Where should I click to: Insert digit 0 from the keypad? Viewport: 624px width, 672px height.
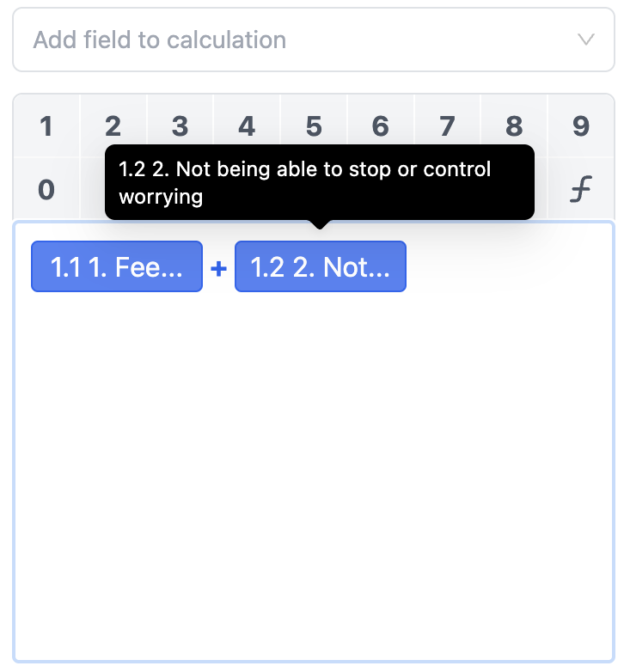click(x=46, y=189)
